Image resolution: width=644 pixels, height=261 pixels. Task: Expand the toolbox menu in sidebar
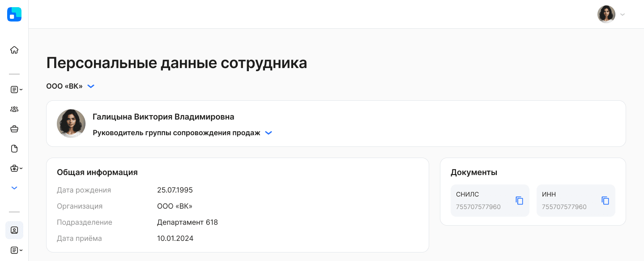coord(17,168)
